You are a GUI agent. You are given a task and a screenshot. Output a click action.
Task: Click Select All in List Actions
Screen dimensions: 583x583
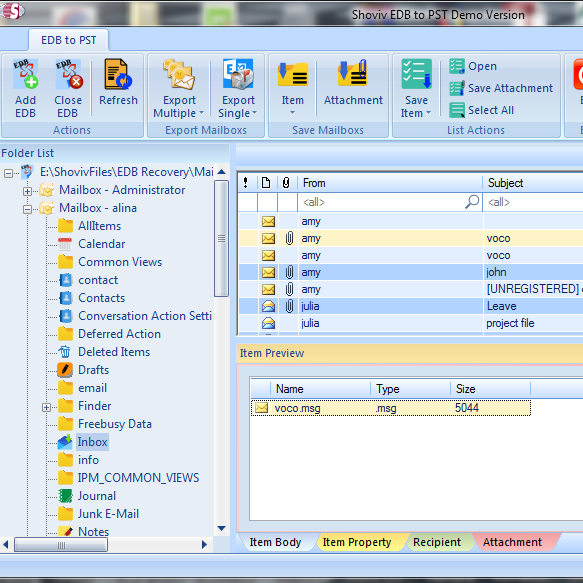(481, 110)
